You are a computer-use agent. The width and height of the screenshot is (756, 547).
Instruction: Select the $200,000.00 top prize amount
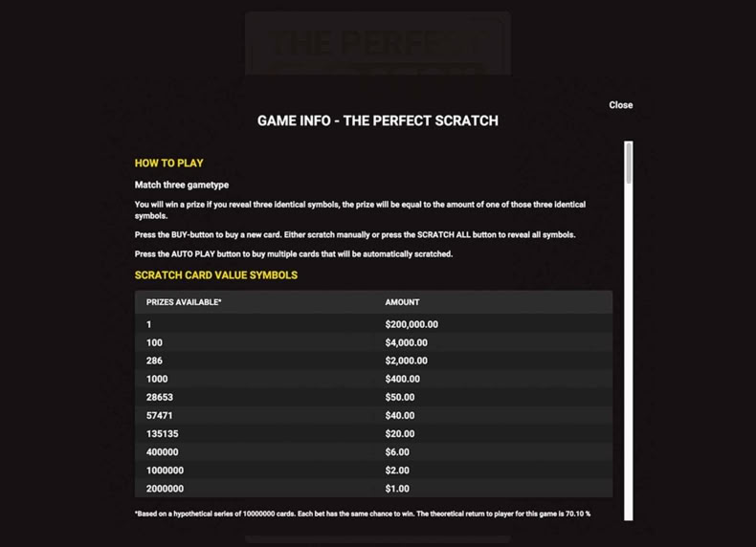[411, 324]
